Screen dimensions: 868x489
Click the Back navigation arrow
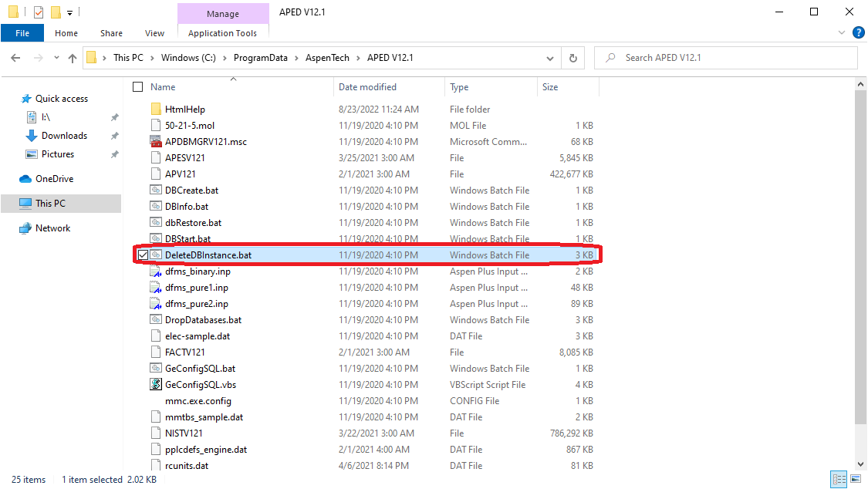point(15,58)
